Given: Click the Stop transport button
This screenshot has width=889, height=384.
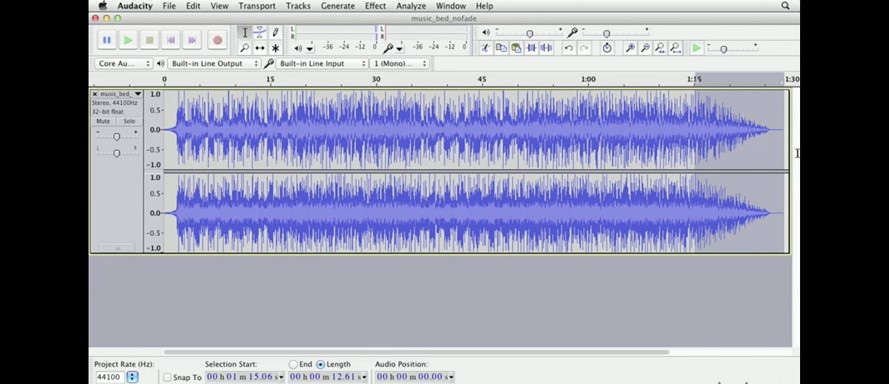Looking at the screenshot, I should tap(150, 40).
